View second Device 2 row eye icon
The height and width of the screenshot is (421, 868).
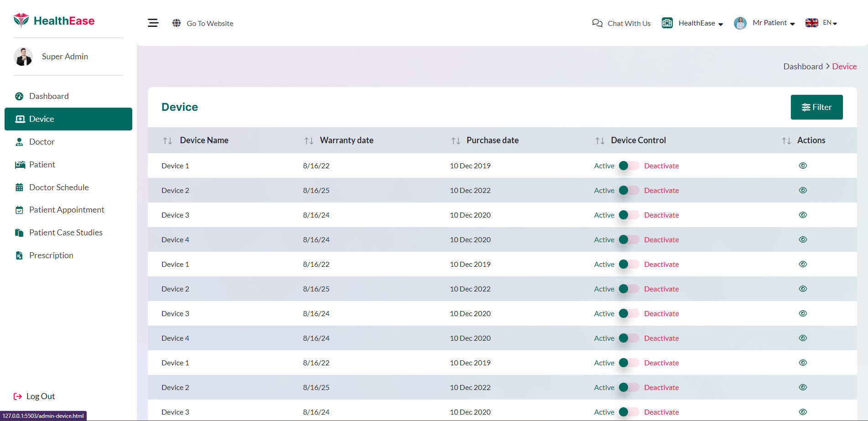click(803, 289)
